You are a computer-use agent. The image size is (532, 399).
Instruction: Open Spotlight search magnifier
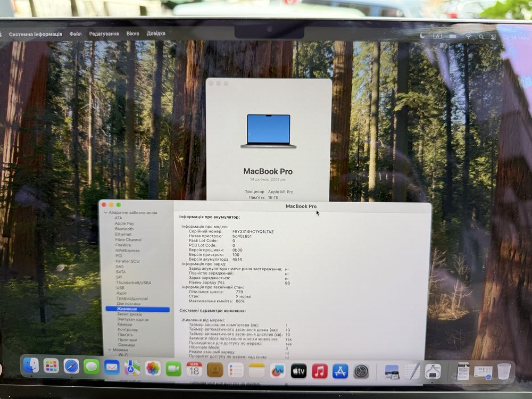click(x=481, y=37)
